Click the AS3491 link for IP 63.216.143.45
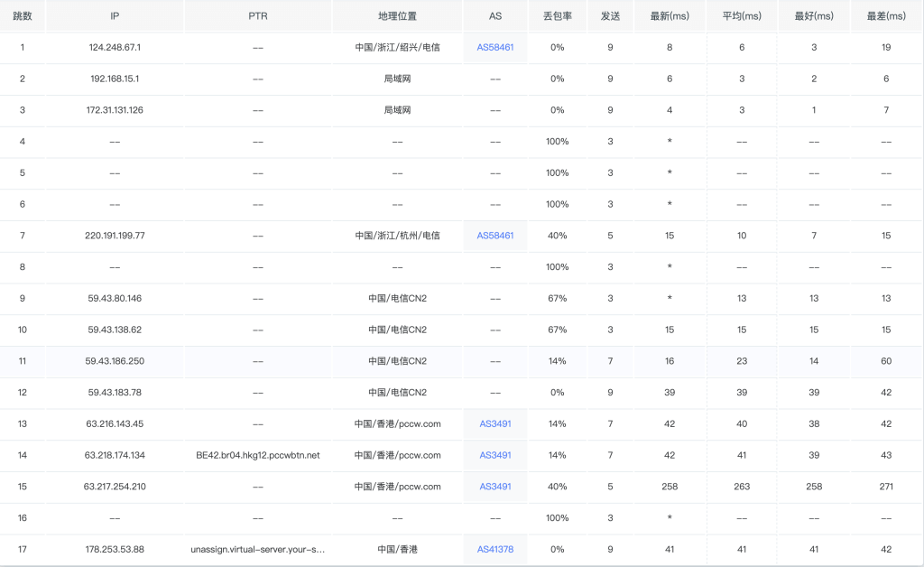Viewport: 924px width, 567px height. (494, 423)
